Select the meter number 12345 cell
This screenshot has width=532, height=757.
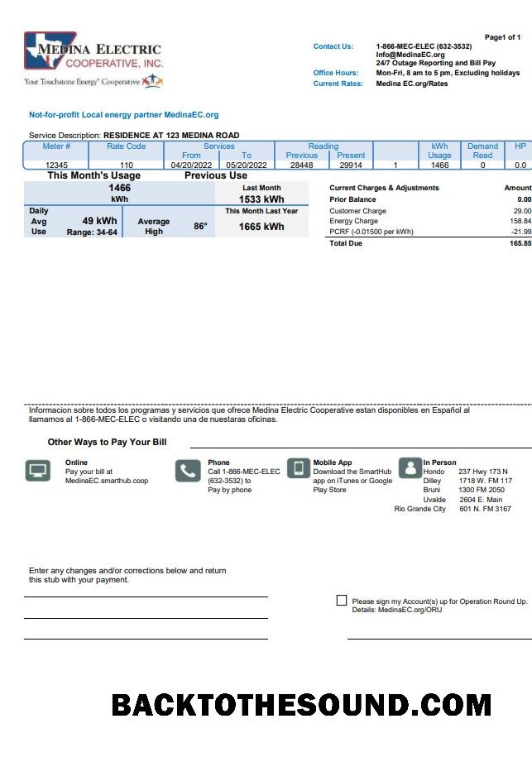pyautogui.click(x=56, y=165)
